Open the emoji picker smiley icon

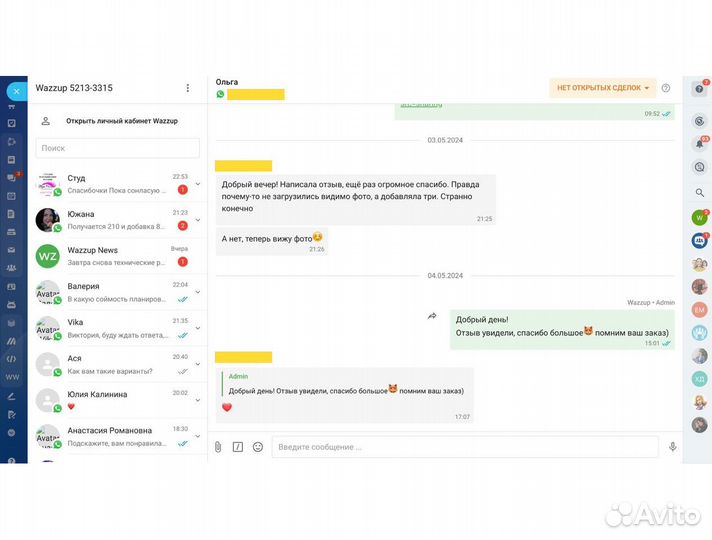[x=258, y=447]
